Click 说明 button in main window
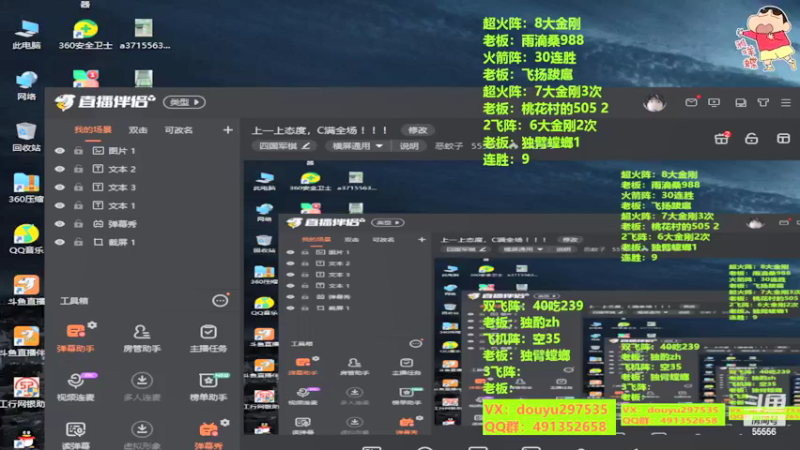The image size is (800, 450). coord(409,146)
